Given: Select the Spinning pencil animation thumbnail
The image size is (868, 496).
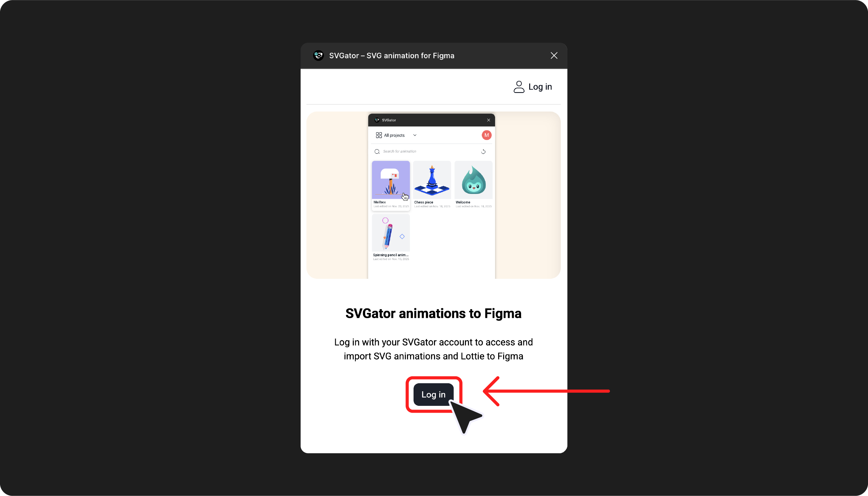Looking at the screenshot, I should [x=391, y=233].
